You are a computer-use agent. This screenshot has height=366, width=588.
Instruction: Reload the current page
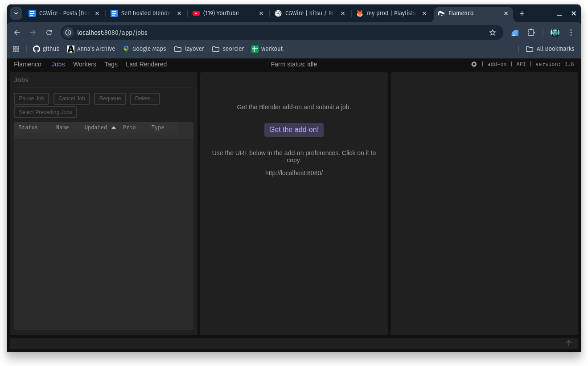(49, 33)
